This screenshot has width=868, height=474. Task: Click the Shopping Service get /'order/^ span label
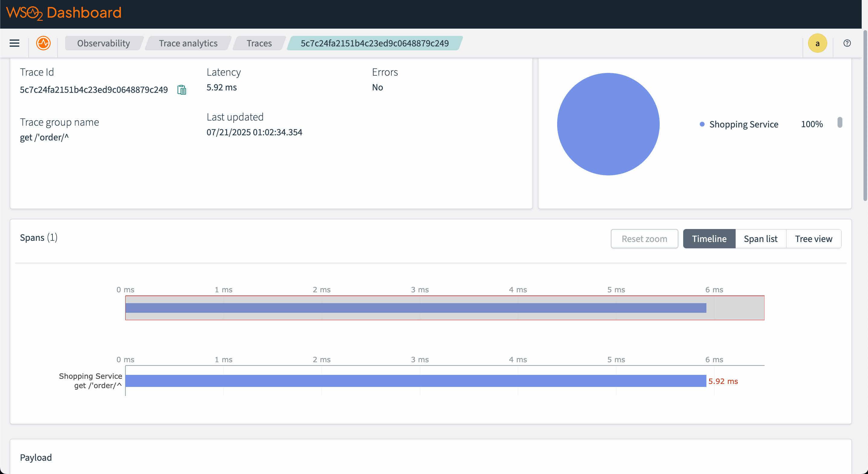click(x=90, y=381)
